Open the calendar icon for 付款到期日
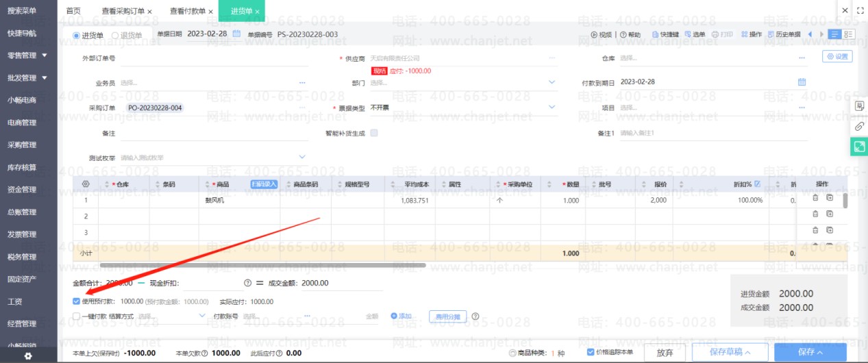Image resolution: width=868 pixels, height=363 pixels. click(x=802, y=82)
